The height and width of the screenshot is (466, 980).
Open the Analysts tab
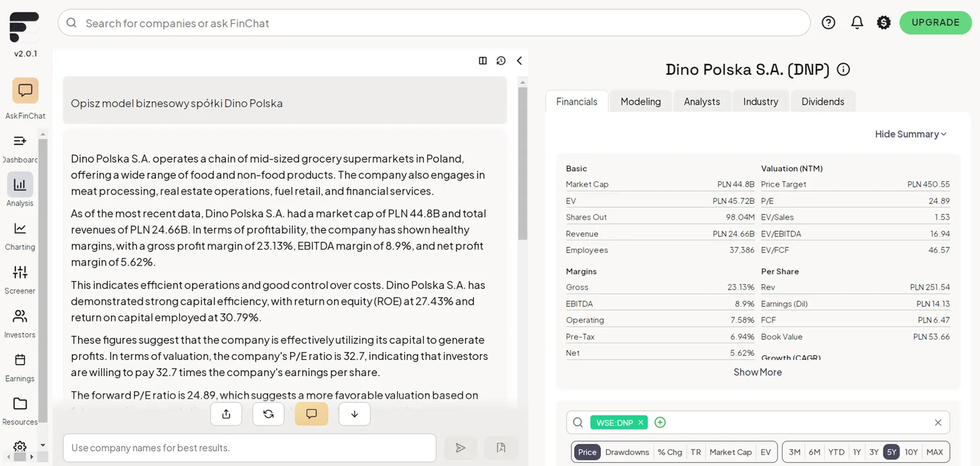coord(702,102)
